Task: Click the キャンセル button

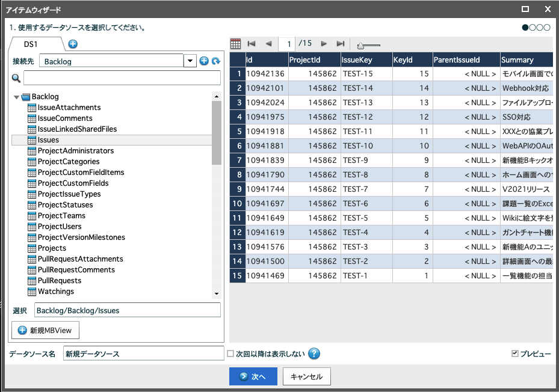Action: pos(306,376)
